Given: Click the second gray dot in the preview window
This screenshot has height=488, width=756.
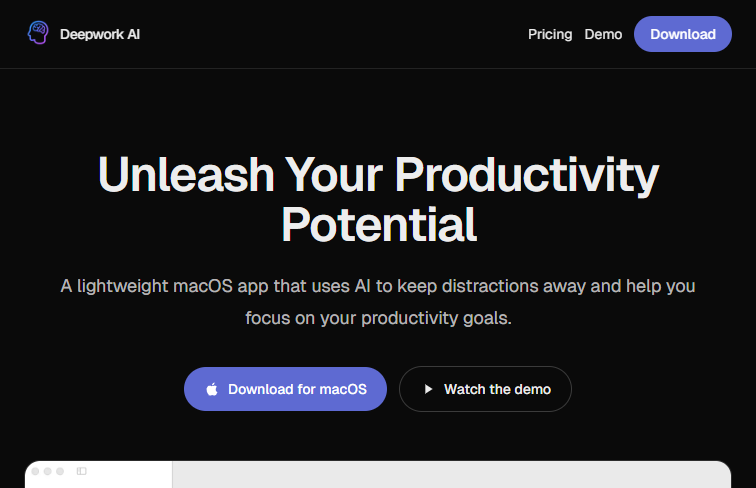Looking at the screenshot, I should (48, 471).
